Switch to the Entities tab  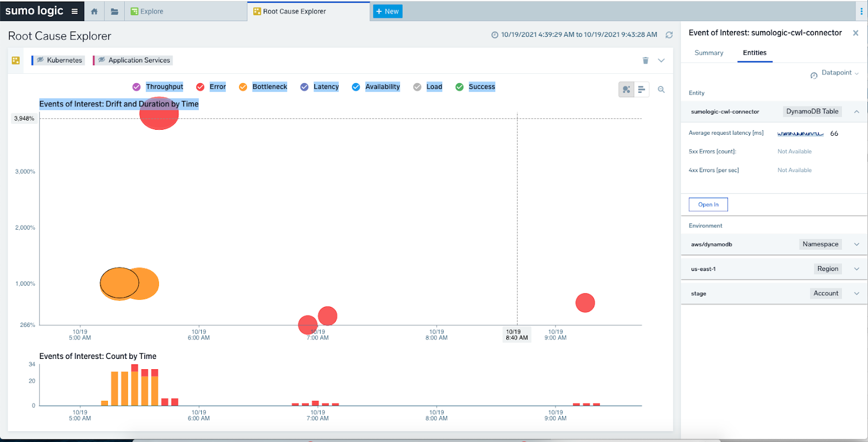point(755,53)
